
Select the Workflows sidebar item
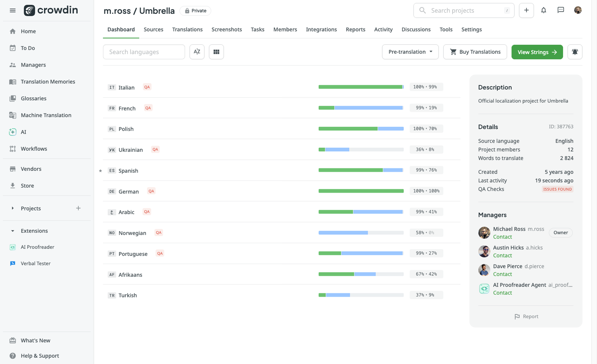coord(34,148)
